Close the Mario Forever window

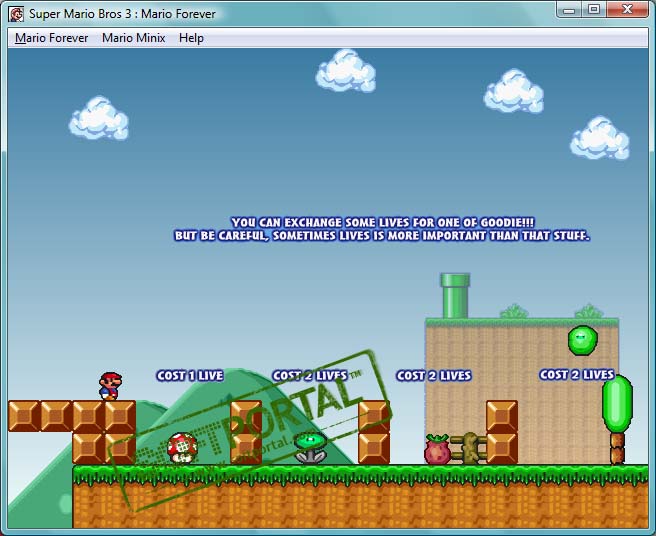627,10
